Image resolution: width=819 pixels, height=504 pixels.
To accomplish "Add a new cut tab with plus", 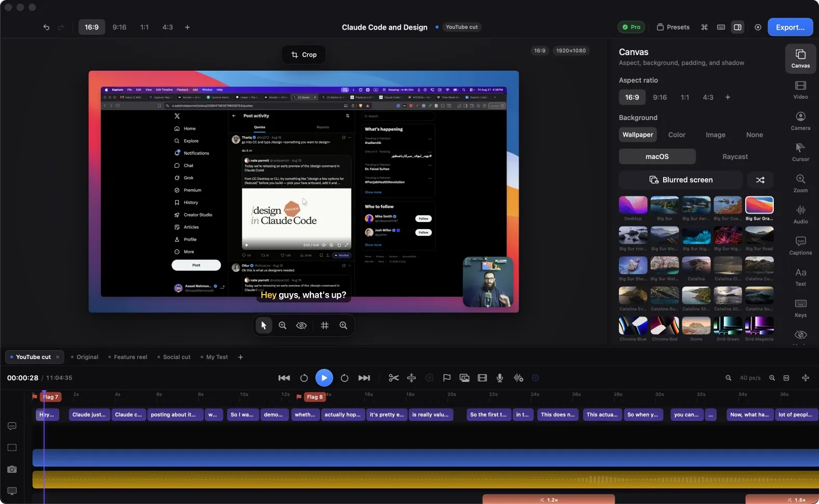I will tap(240, 357).
